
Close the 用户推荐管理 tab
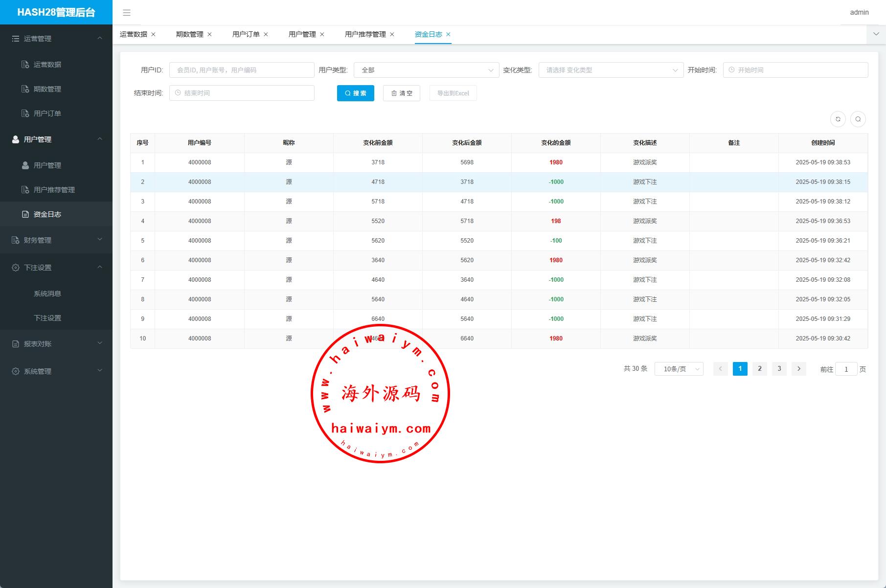[392, 34]
